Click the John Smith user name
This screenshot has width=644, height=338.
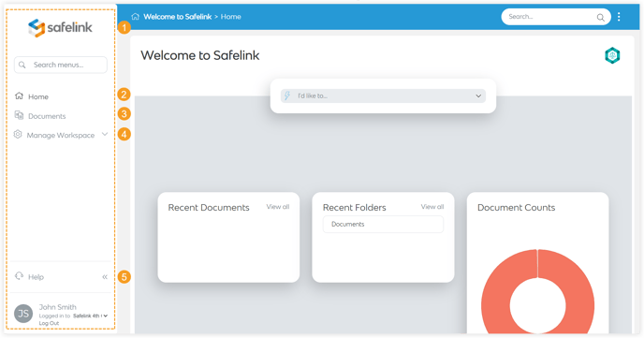(57, 307)
